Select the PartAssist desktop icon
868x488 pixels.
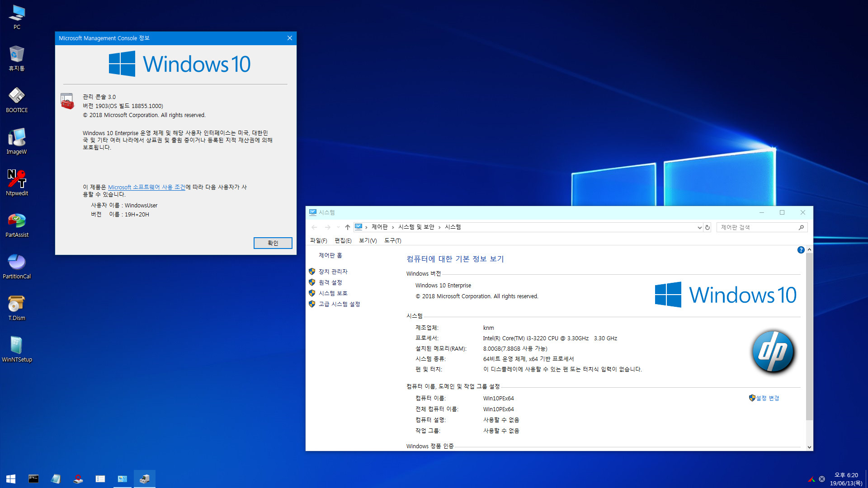(17, 225)
